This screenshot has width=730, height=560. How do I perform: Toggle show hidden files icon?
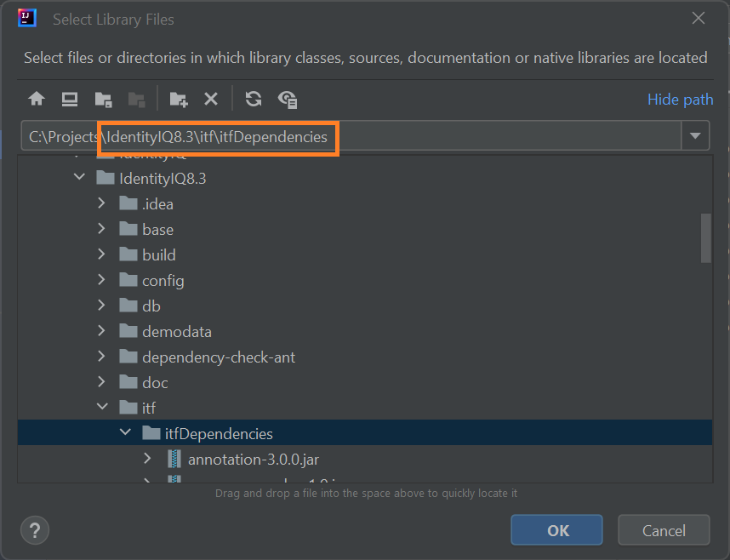[x=288, y=100]
